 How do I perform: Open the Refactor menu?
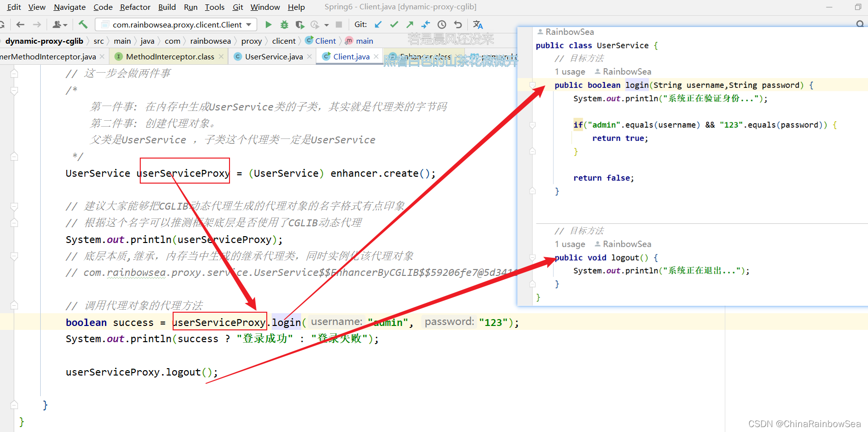tap(135, 7)
